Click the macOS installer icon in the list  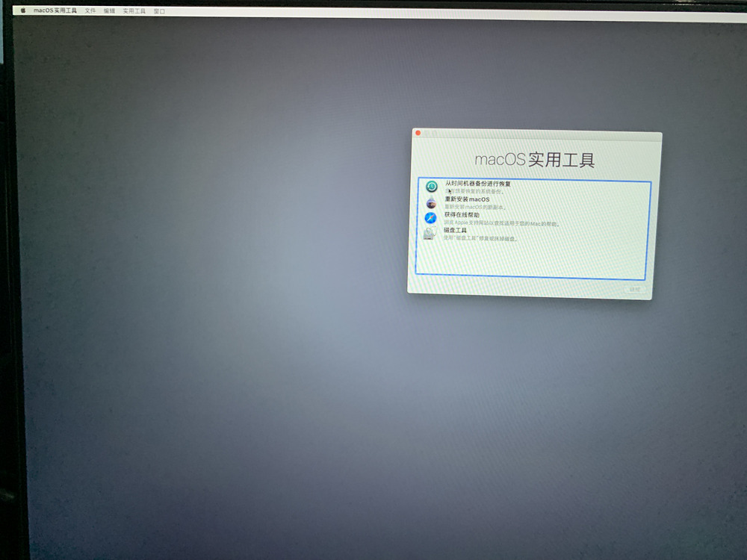click(431, 202)
